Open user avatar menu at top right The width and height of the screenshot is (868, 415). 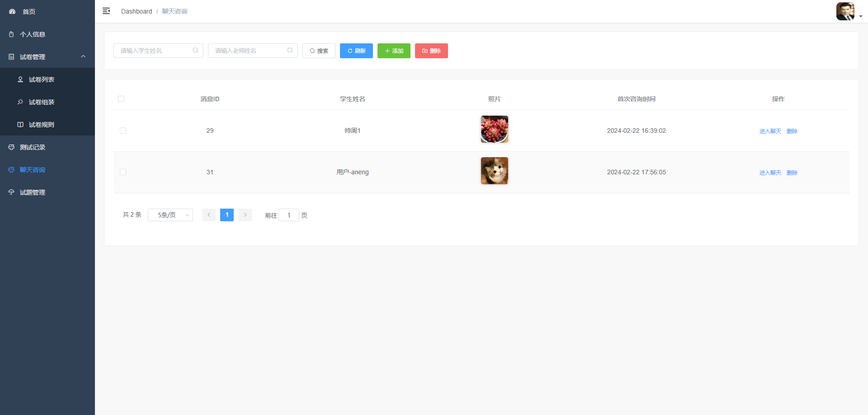tap(845, 11)
